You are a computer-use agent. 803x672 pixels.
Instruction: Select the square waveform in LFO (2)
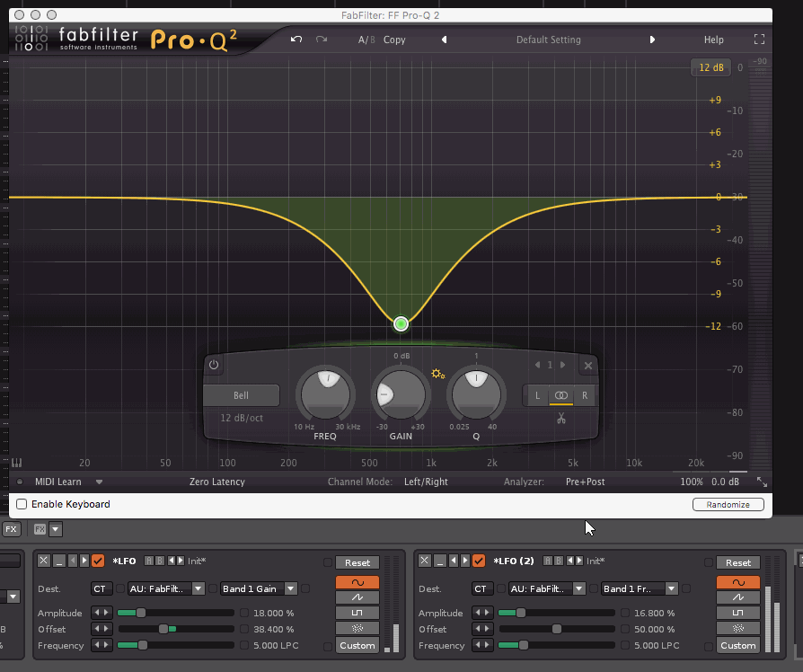tap(738, 613)
